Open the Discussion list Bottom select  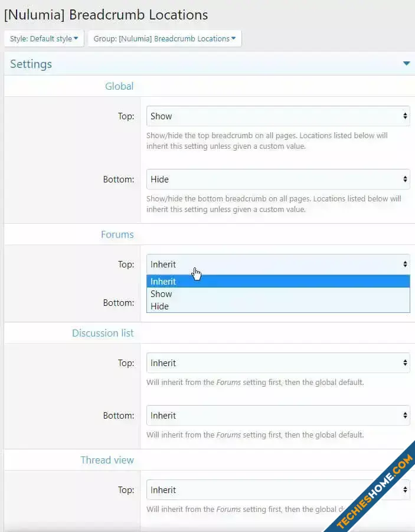(x=278, y=416)
